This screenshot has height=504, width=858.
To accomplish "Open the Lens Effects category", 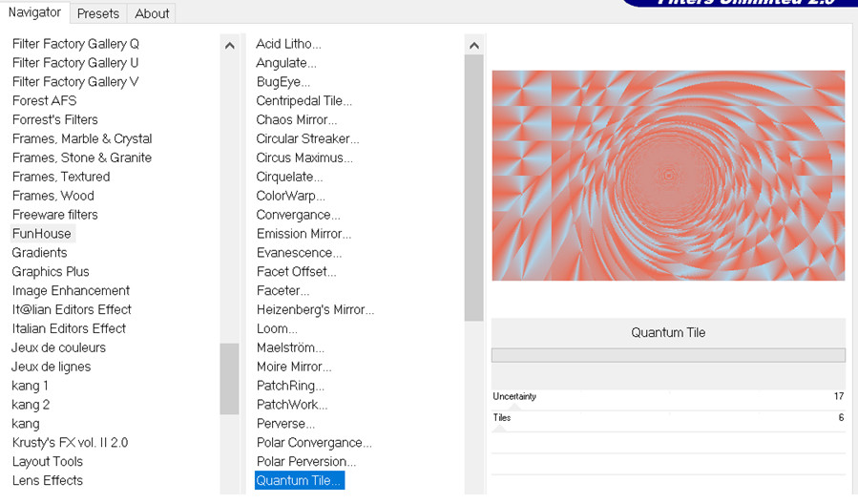I will click(x=48, y=481).
